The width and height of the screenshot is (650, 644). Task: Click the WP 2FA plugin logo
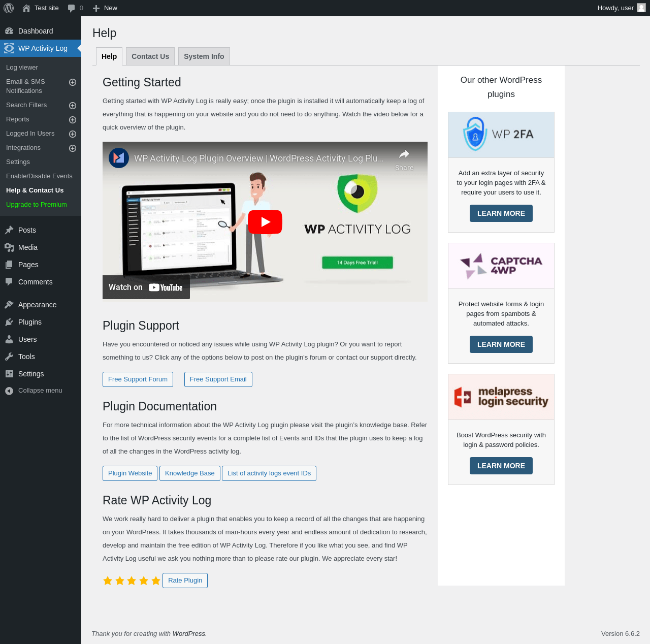(x=501, y=135)
